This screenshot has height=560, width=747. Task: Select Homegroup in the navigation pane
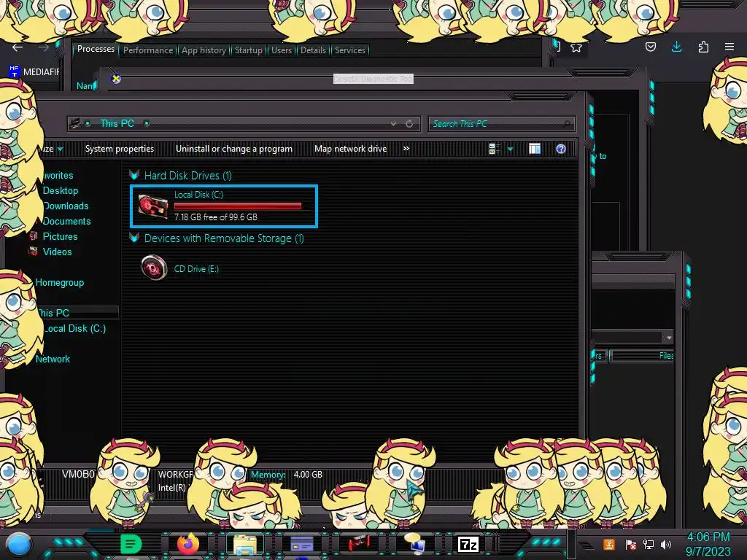coord(60,282)
